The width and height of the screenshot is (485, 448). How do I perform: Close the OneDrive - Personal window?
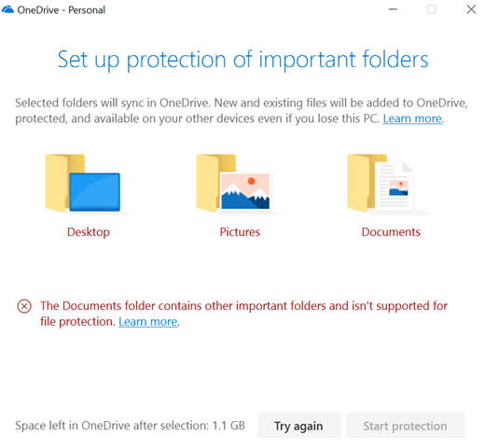(x=471, y=9)
